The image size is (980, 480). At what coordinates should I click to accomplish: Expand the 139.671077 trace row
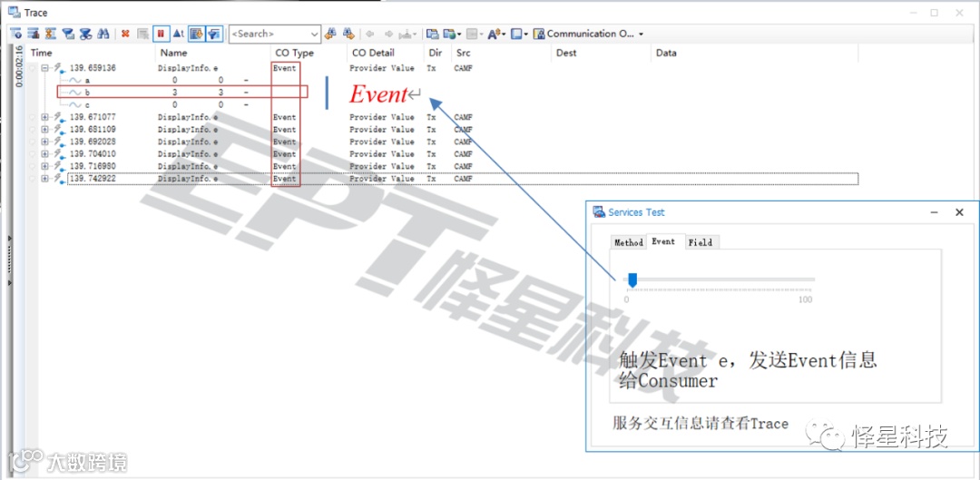click(x=45, y=117)
